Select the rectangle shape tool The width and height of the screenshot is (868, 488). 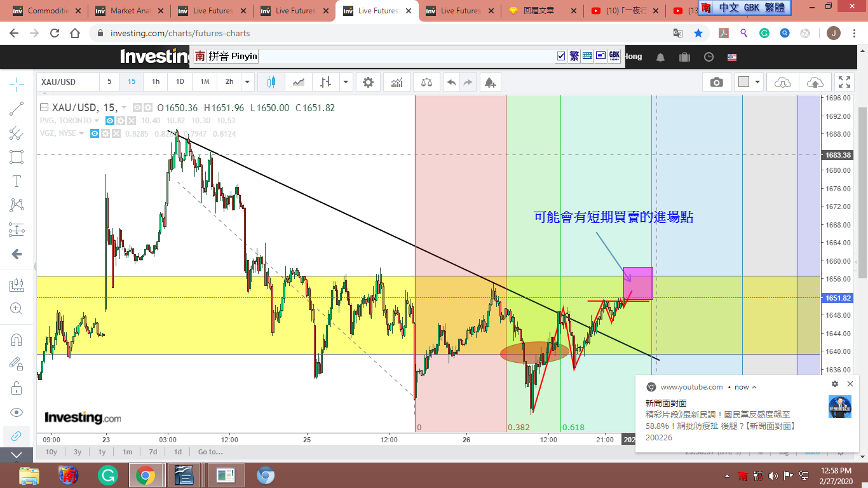tap(17, 157)
